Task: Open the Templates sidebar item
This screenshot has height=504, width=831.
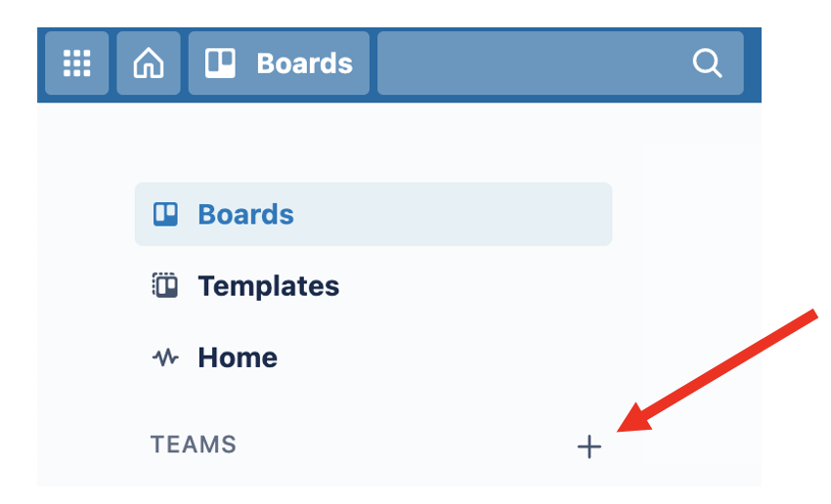Action: pyautogui.click(x=373, y=286)
